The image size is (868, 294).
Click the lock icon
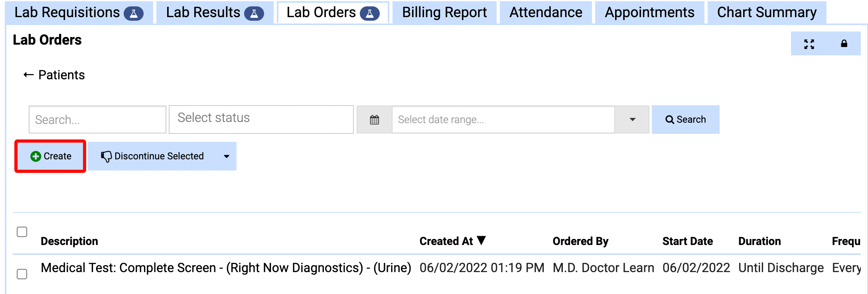pyautogui.click(x=844, y=43)
